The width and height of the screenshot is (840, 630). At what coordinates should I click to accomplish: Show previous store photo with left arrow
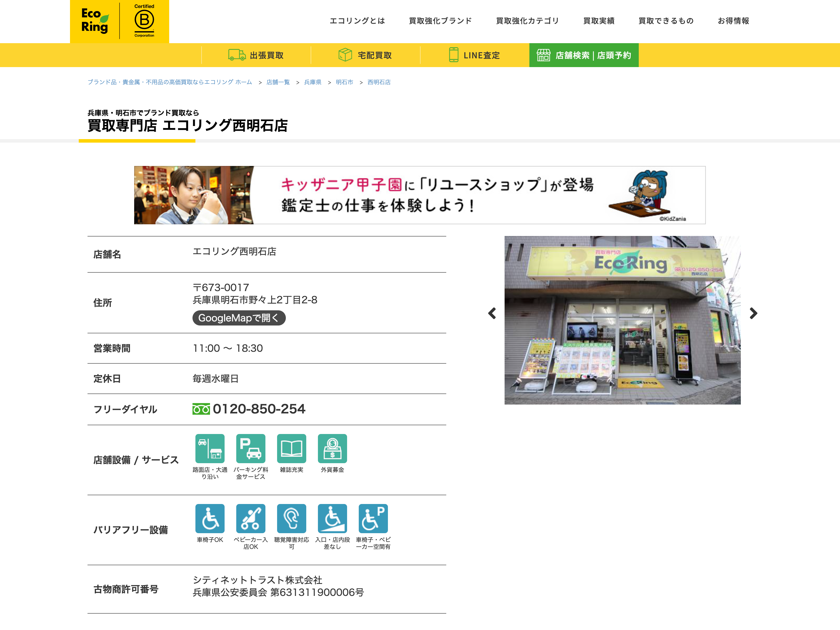pyautogui.click(x=492, y=313)
